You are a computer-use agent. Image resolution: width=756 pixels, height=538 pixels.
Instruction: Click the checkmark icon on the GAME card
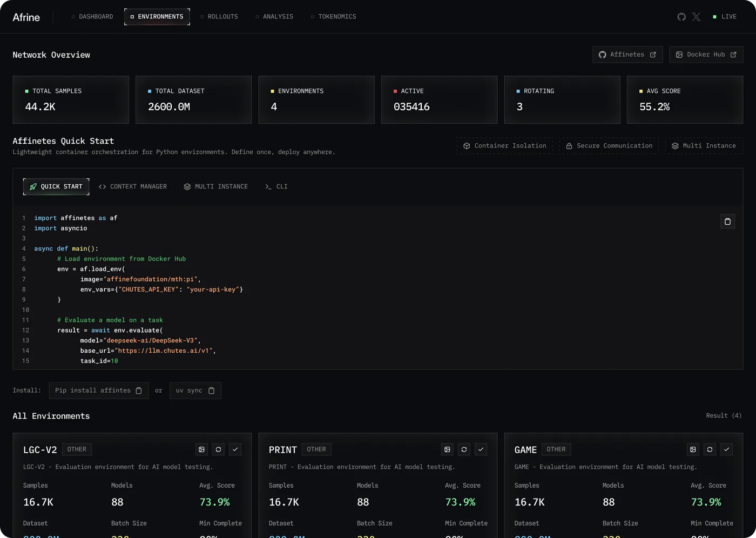726,449
